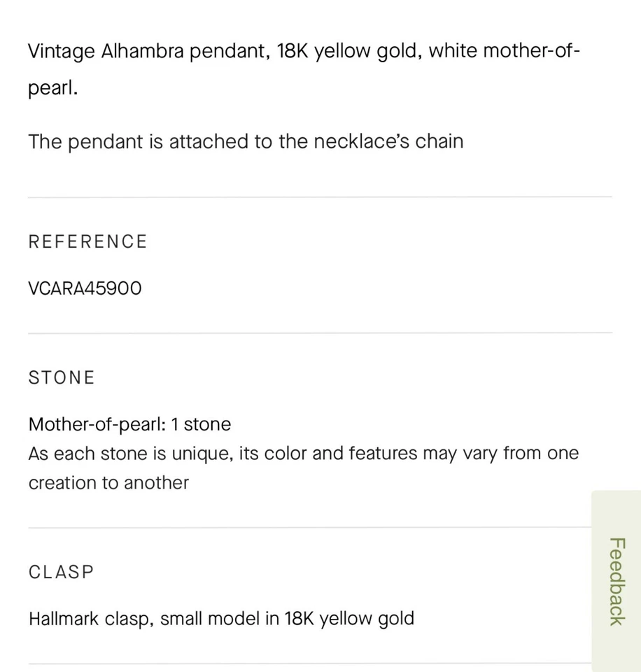Image resolution: width=641 pixels, height=672 pixels.
Task: Click the STONE section heading
Action: 62,378
